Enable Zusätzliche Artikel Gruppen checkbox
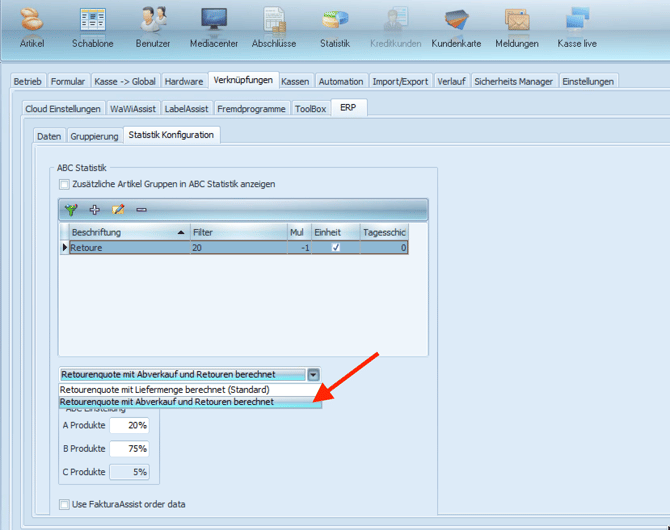Image resolution: width=670 pixels, height=530 pixels. click(64, 185)
